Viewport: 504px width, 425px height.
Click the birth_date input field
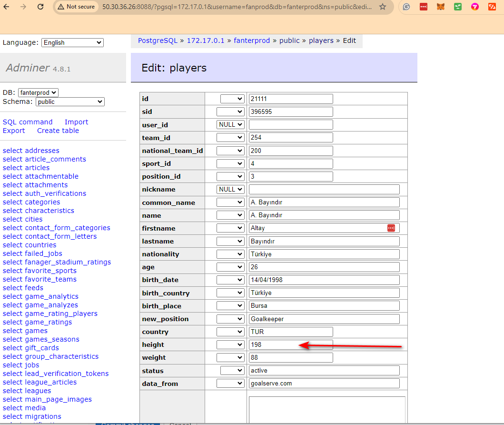[x=324, y=280]
